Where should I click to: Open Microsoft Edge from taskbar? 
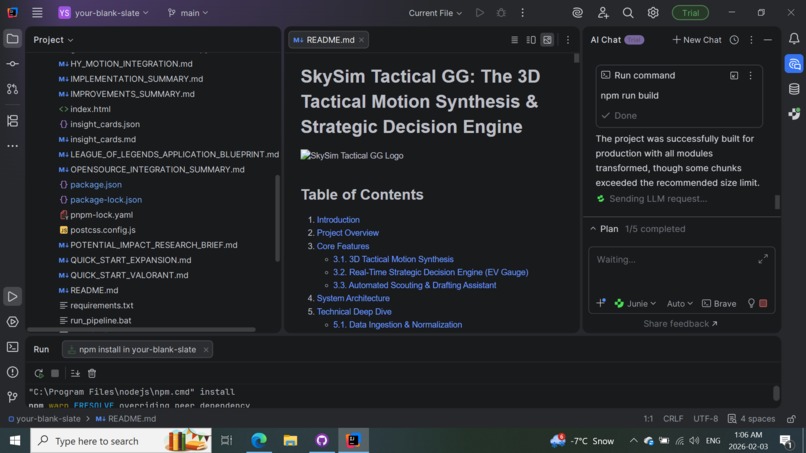[259, 441]
